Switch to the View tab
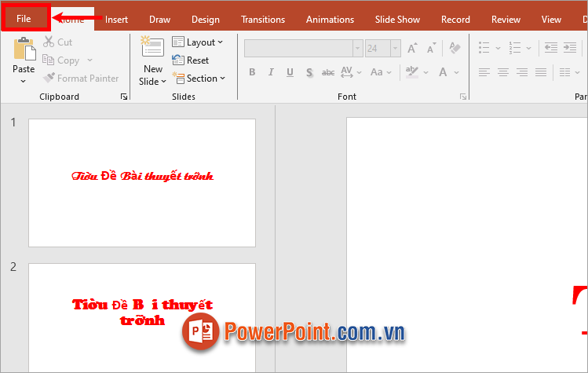Screen dimensions: 588x373 [x=551, y=20]
